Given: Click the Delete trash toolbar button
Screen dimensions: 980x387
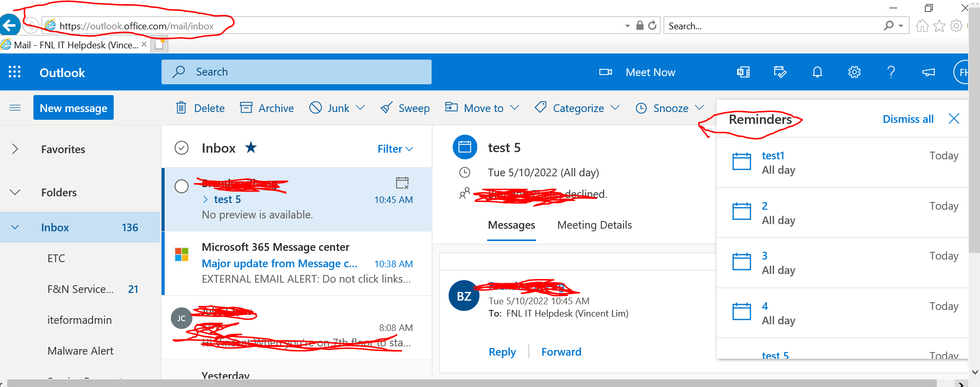Looking at the screenshot, I should point(201,108).
